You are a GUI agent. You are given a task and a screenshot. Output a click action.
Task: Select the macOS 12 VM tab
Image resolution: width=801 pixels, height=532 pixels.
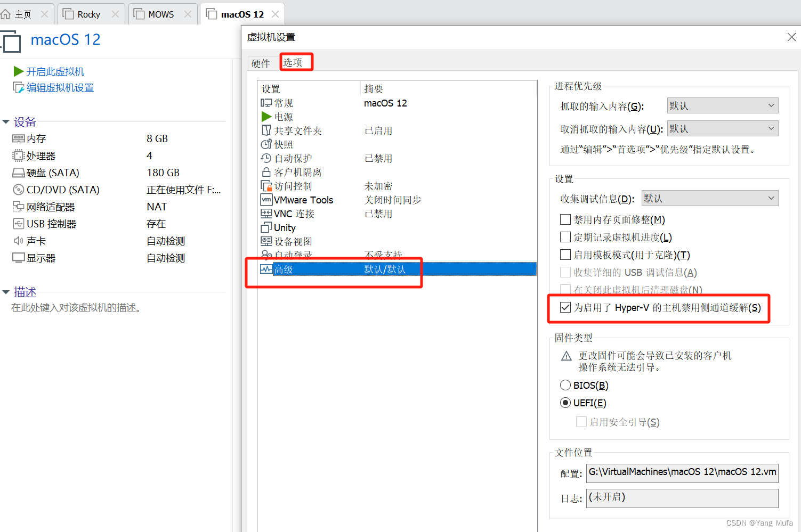(242, 14)
